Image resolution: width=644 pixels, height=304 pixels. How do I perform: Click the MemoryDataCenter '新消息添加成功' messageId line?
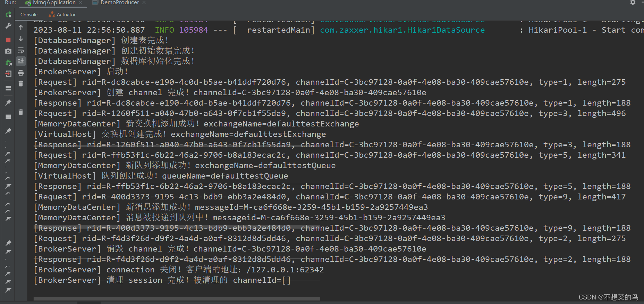[231, 207]
